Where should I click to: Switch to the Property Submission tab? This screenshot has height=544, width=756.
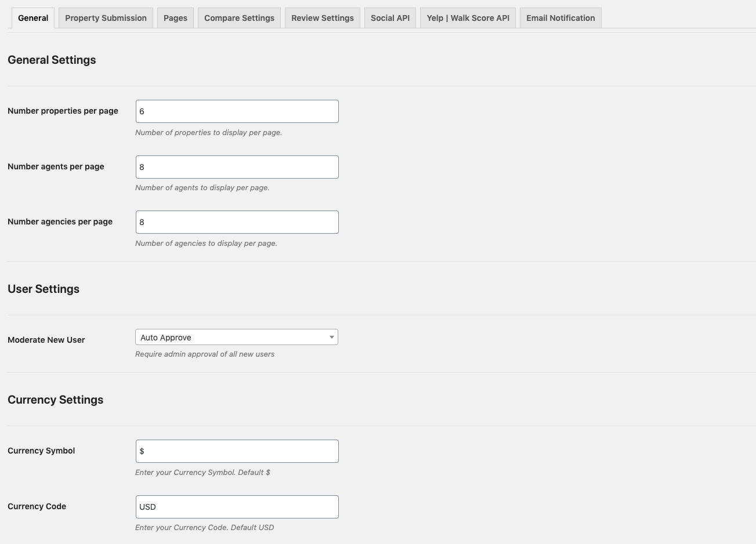pyautogui.click(x=106, y=18)
